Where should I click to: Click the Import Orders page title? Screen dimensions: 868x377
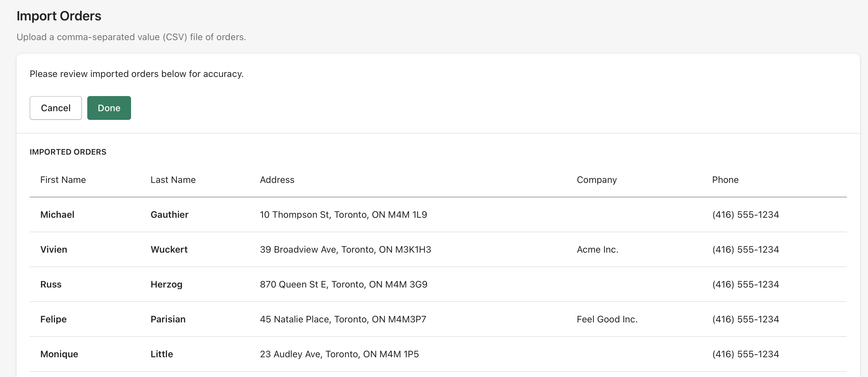tap(59, 15)
